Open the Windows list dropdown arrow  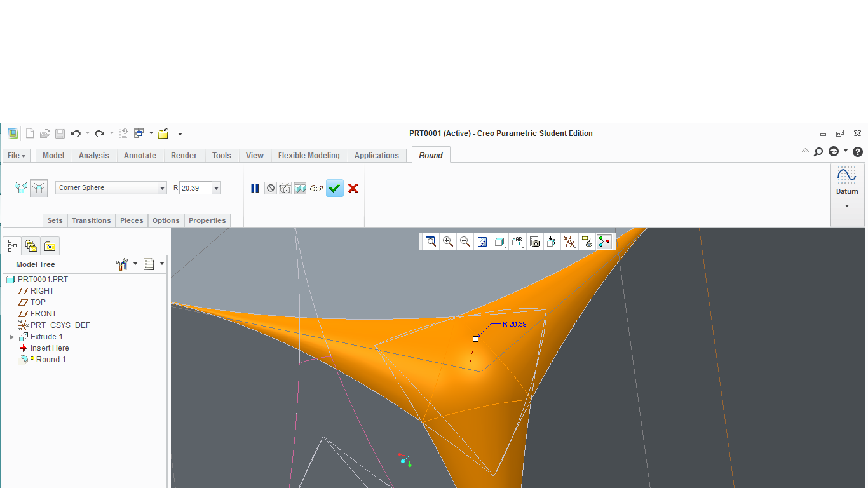(x=151, y=133)
